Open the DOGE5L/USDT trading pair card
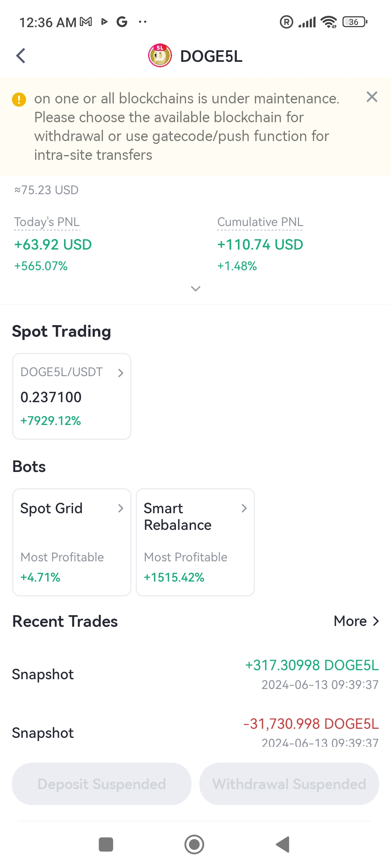This screenshot has height=868, width=391. click(x=72, y=396)
